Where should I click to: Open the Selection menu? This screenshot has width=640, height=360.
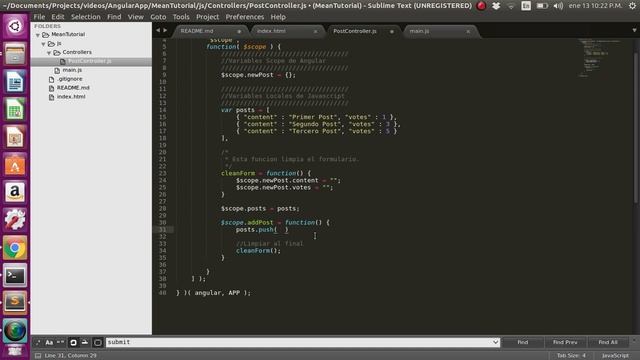[x=86, y=17]
